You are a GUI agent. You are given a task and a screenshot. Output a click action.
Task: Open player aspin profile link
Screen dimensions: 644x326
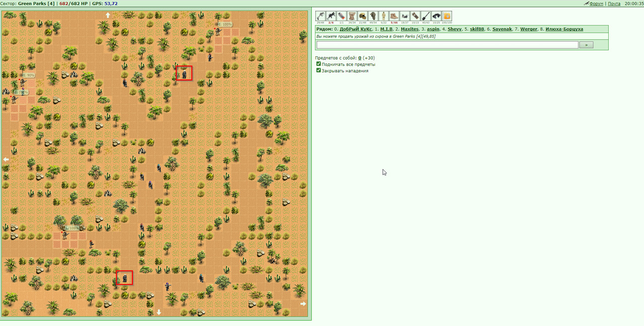tap(433, 29)
